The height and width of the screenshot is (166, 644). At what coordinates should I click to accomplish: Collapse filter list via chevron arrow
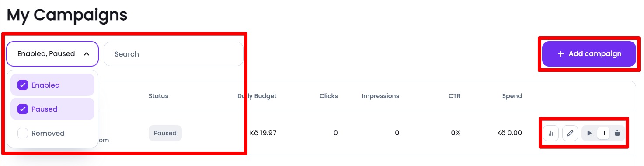pyautogui.click(x=87, y=54)
